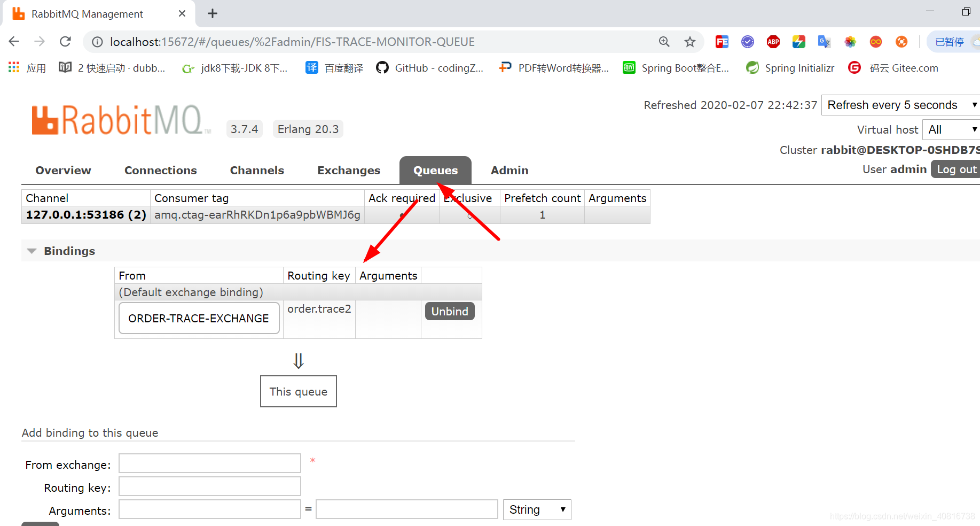Open the Spring Initializr bookmark

pyautogui.click(x=790, y=68)
